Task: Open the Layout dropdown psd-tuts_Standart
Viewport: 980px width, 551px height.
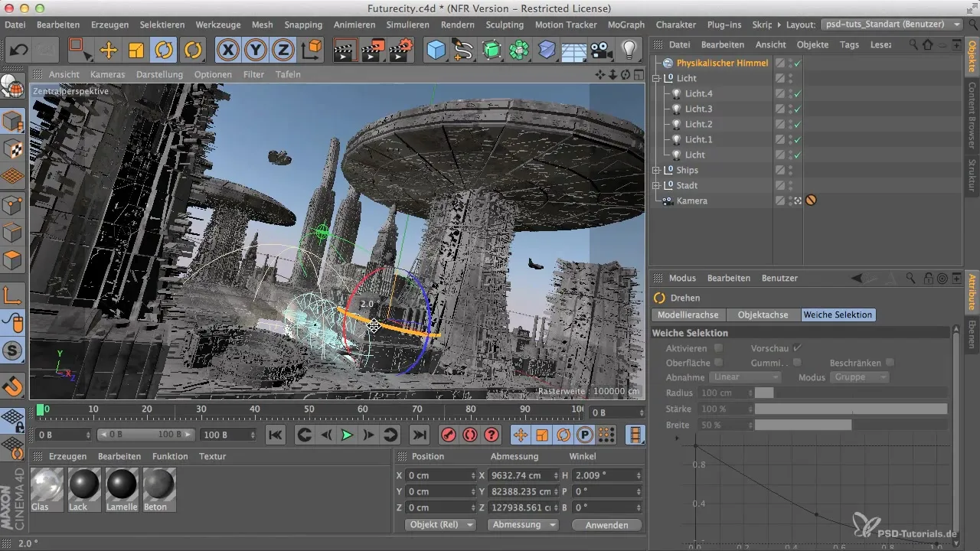Action: 891,24
